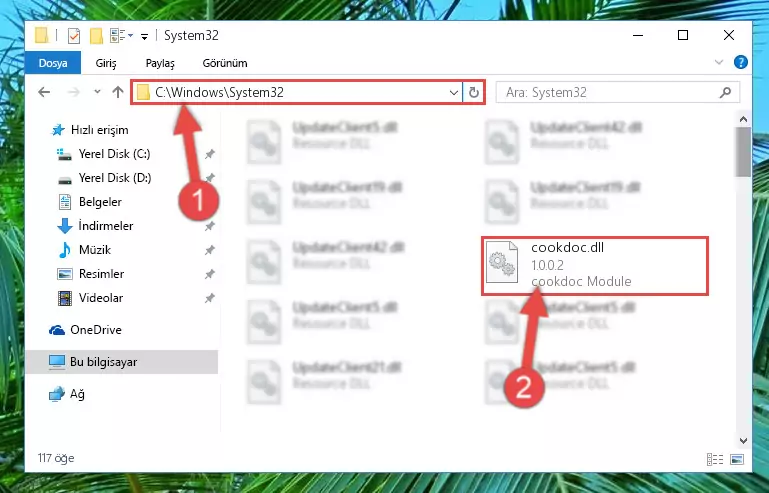Open the Help question mark icon
This screenshot has width=769, height=493.
coord(741,62)
